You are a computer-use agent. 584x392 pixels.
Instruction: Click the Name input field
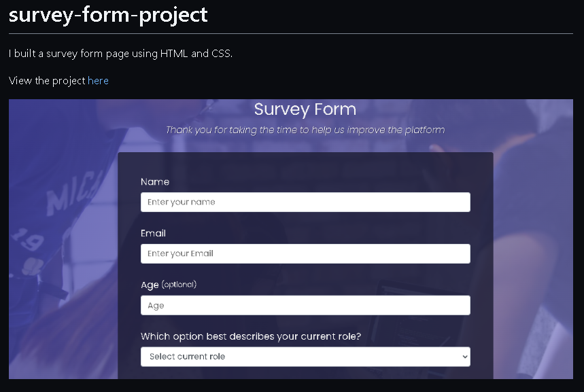[305, 202]
